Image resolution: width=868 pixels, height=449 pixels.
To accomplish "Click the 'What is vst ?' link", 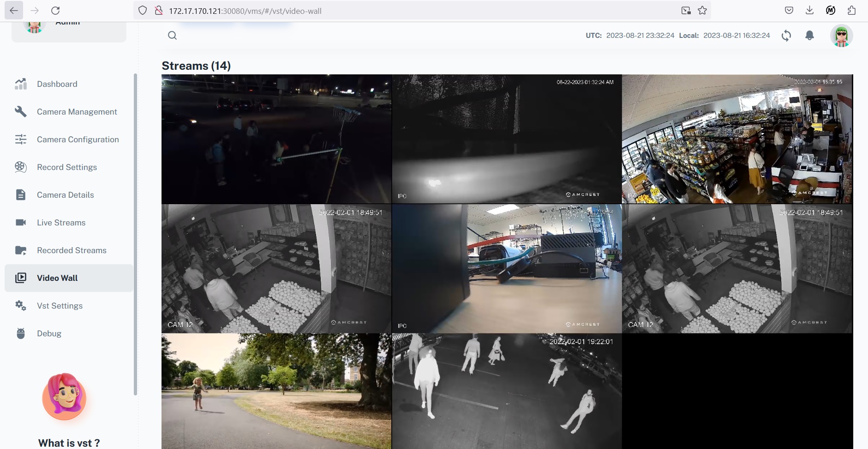I will (x=69, y=443).
